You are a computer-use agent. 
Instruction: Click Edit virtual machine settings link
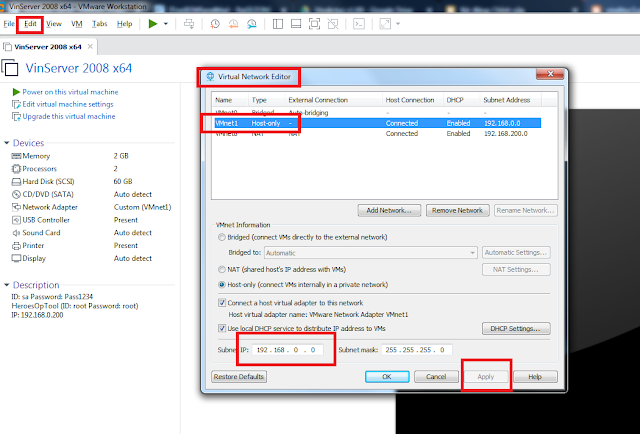pyautogui.click(x=68, y=104)
